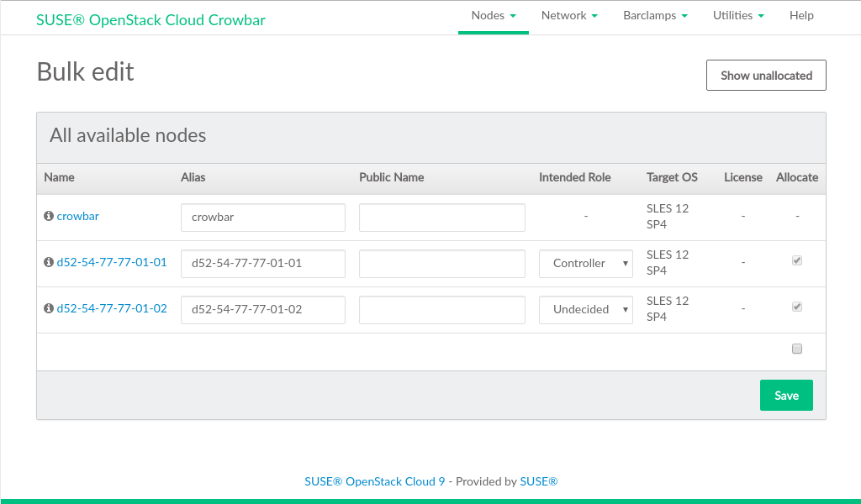This screenshot has height=504, width=861.
Task: Toggle Allocate checkbox for node d52-54-77-77-01-01
Action: click(x=797, y=260)
